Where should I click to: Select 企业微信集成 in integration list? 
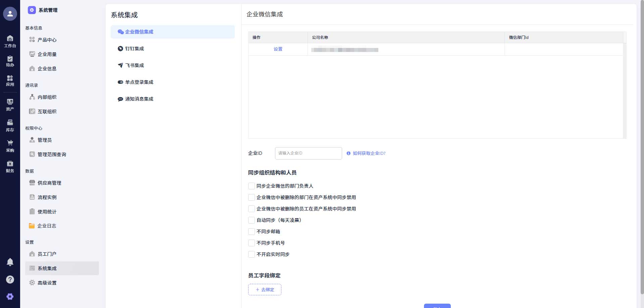(x=173, y=32)
